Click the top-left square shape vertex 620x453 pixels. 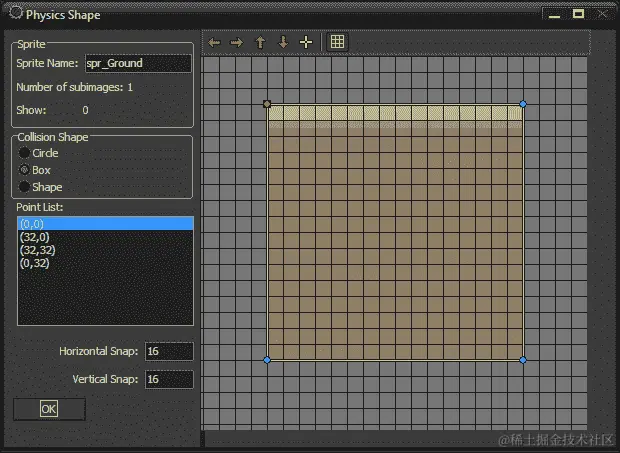pyautogui.click(x=267, y=104)
